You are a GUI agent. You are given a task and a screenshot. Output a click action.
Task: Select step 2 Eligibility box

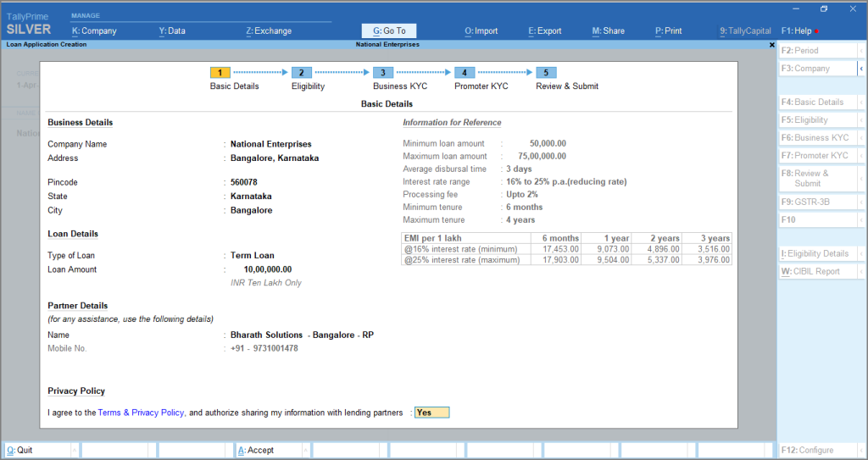pos(301,73)
